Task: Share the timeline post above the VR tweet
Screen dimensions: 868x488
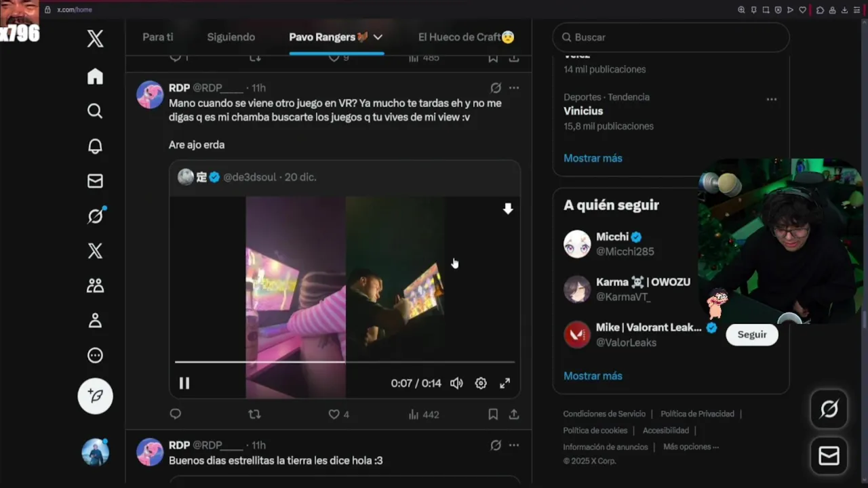Action: coord(514,58)
